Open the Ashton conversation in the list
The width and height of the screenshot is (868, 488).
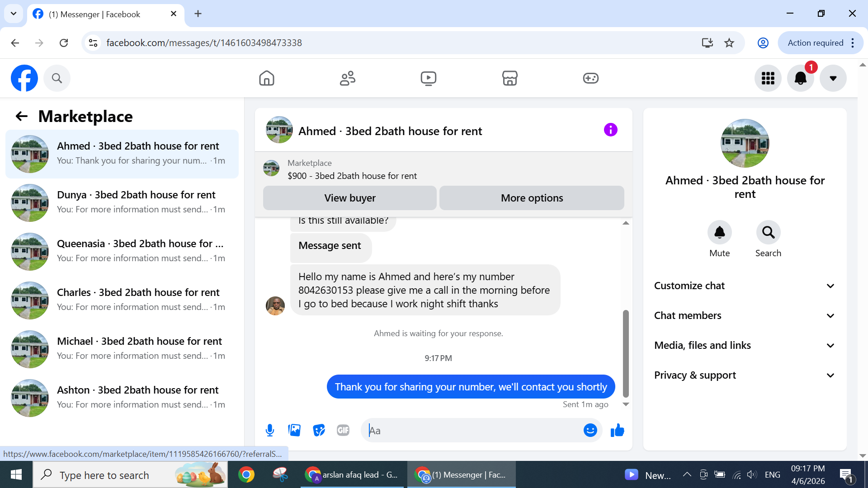[x=122, y=398]
